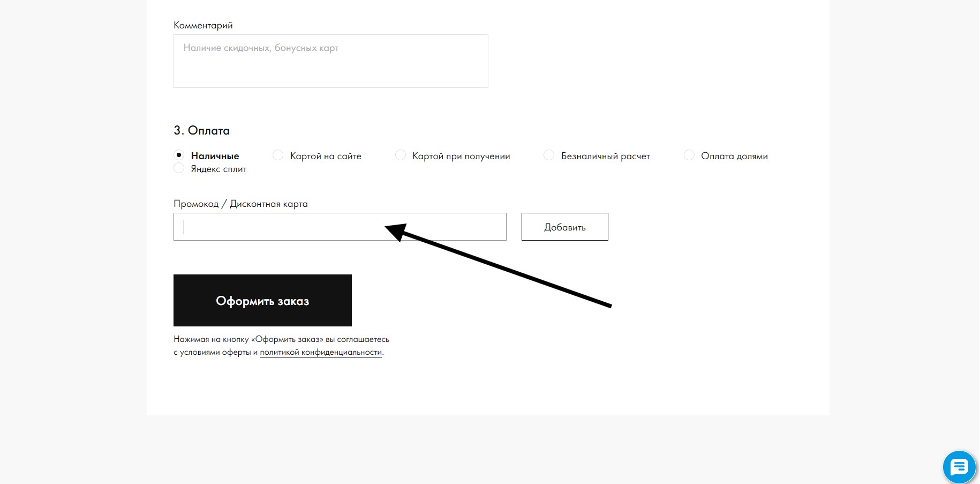This screenshot has height=484, width=980.
Task: Click the 3. Оплата section heading
Action: pos(201,130)
